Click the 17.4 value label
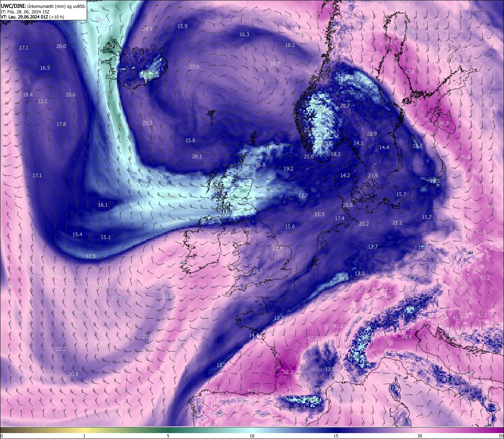The width and height of the screenshot is (504, 439). (x=339, y=218)
